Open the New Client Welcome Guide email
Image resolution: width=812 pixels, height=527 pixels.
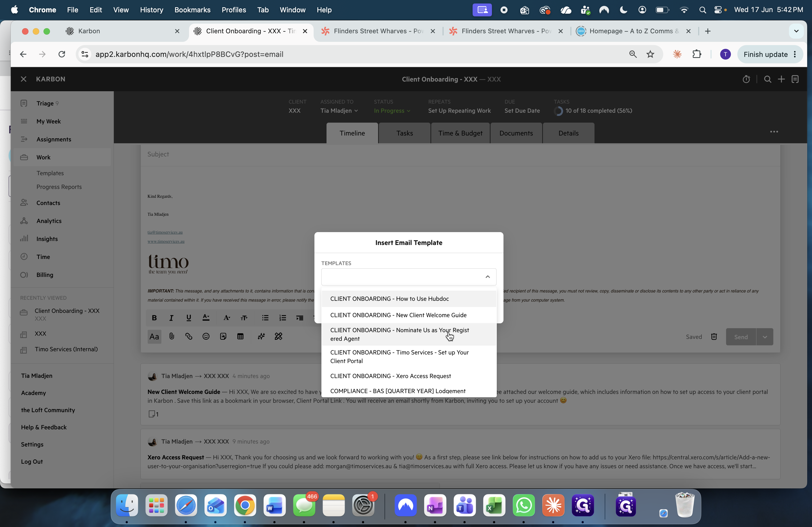pos(460,394)
